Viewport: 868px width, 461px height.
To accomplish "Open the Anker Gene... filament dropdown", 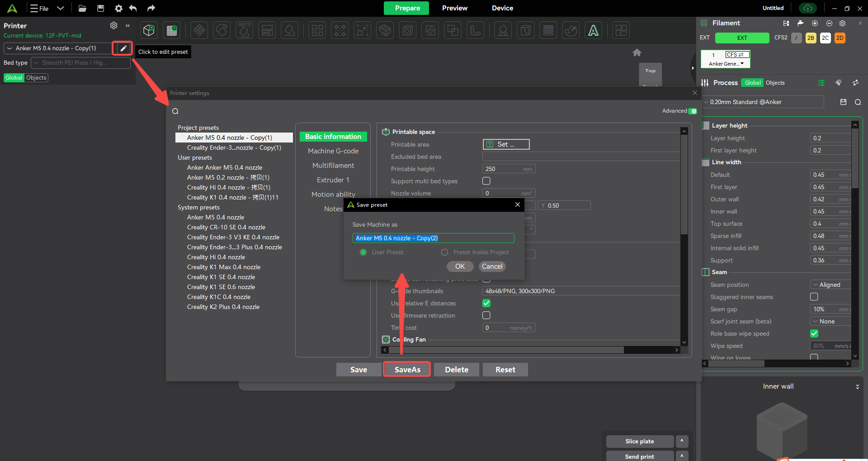I will (x=726, y=64).
